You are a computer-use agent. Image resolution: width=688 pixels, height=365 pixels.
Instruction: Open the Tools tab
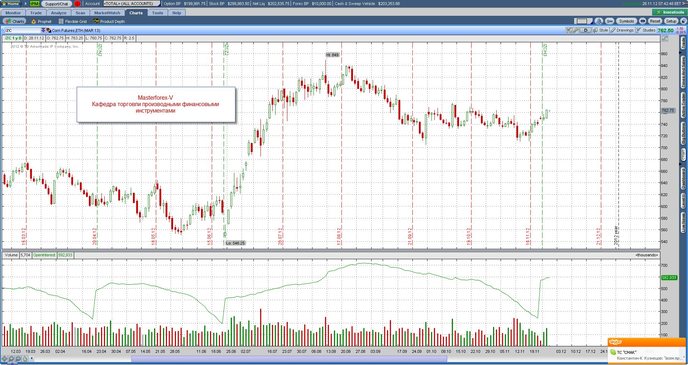(x=158, y=13)
